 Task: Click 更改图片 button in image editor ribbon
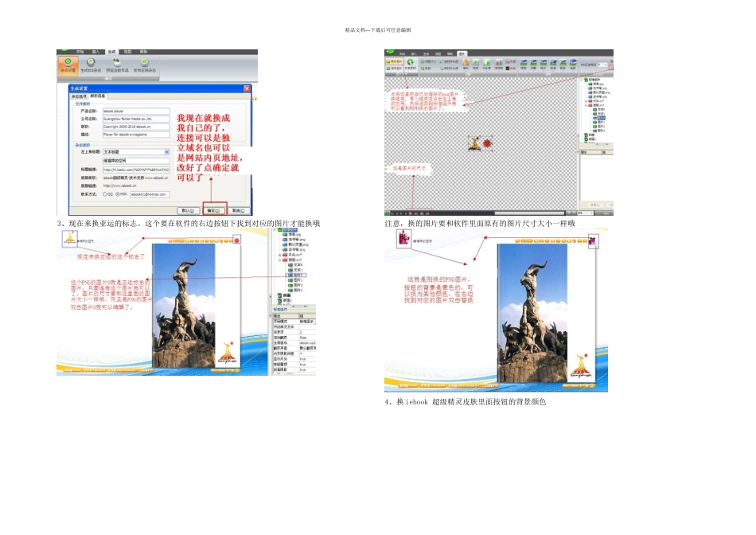point(394,62)
